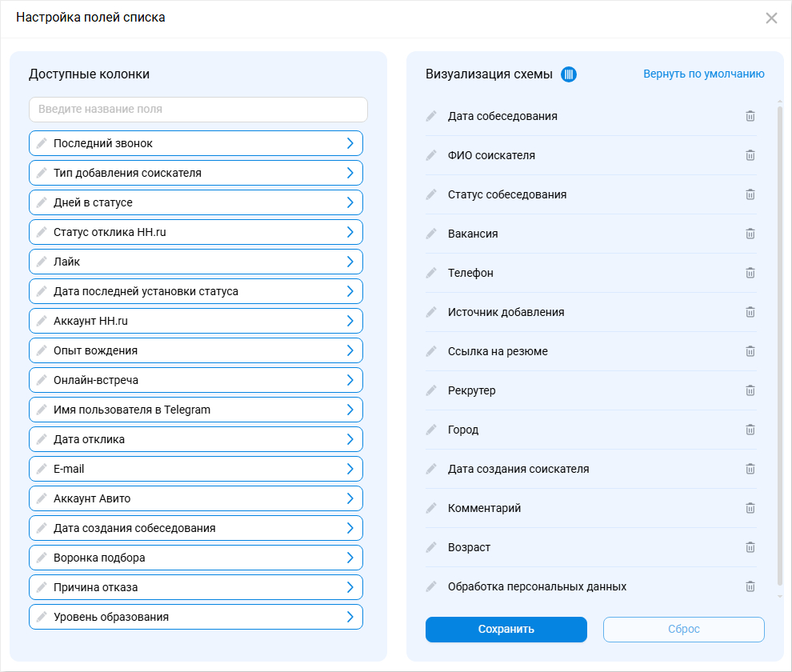Rename 'Последний звонок' via its pencil icon
The height and width of the screenshot is (672, 792).
pos(42,143)
